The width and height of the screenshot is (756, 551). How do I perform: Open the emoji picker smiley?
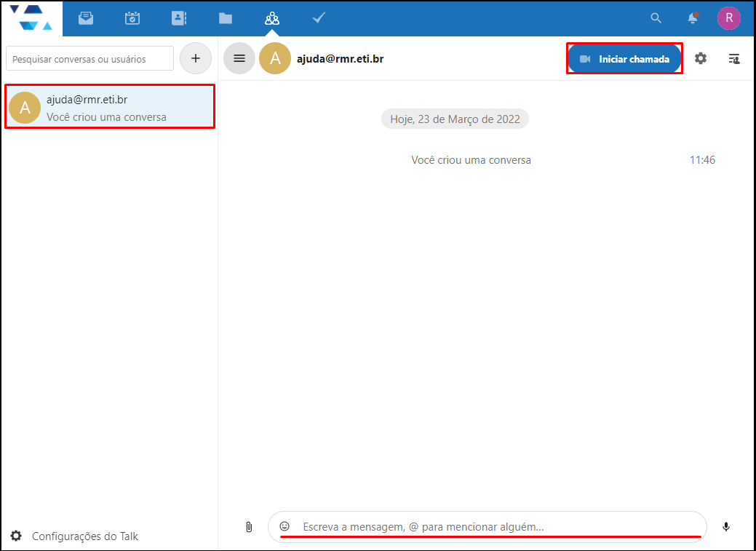click(285, 526)
